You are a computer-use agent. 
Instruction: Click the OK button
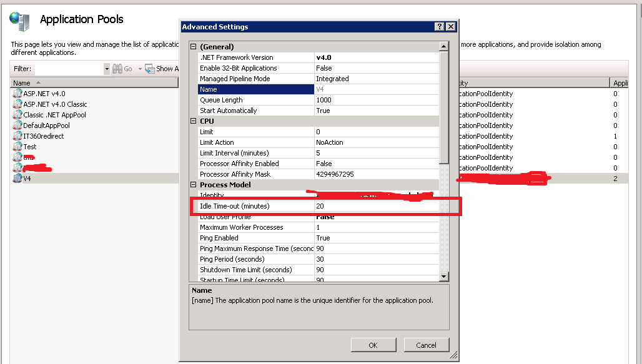click(373, 344)
